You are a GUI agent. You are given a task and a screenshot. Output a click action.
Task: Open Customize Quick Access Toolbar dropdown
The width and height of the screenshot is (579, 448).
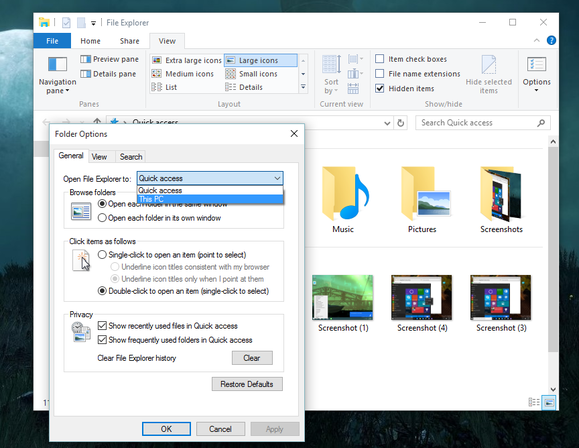(93, 23)
